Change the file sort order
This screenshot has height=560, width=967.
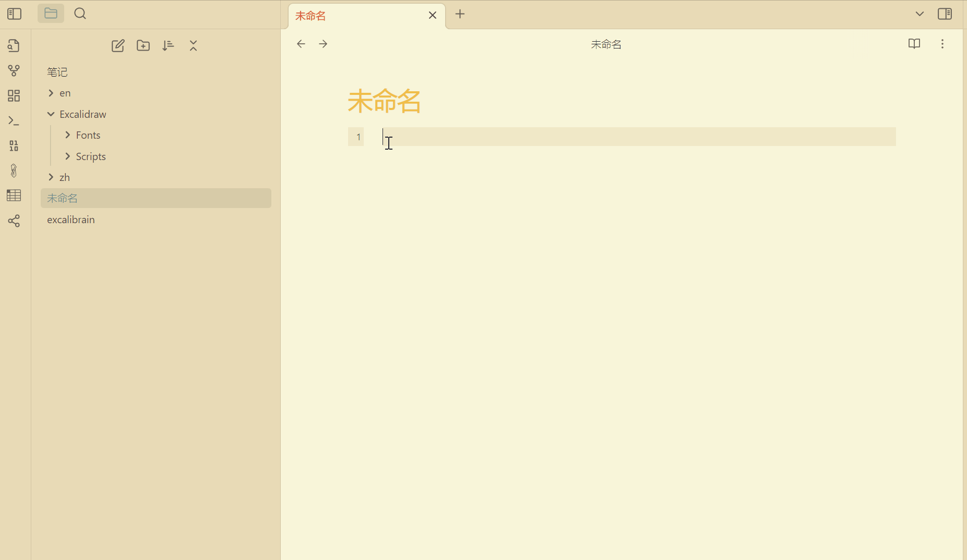[168, 46]
